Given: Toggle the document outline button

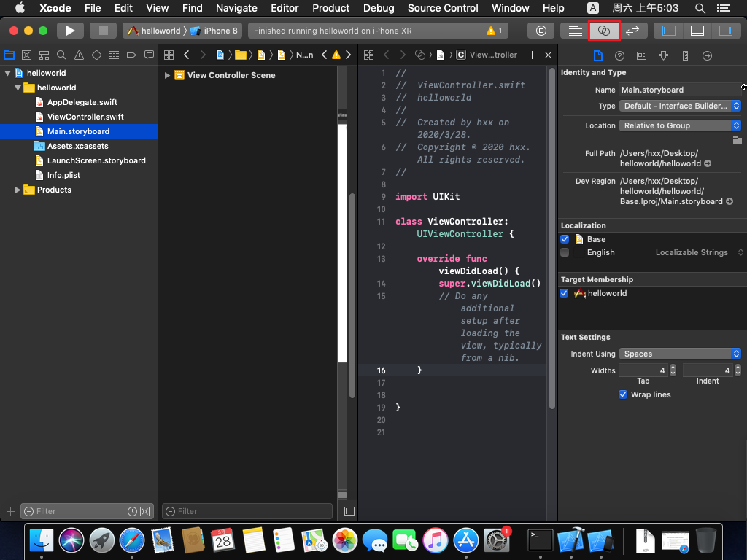Looking at the screenshot, I should click(x=349, y=511).
